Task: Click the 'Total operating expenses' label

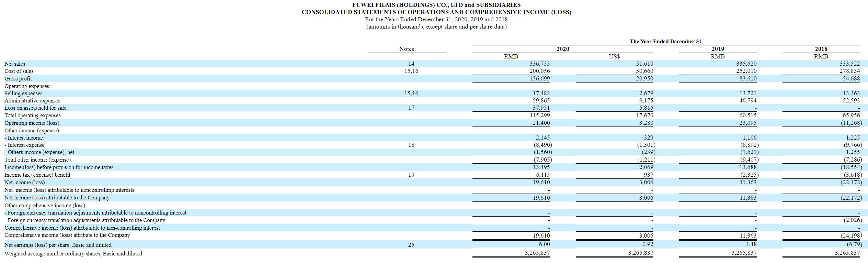Action: click(33, 116)
